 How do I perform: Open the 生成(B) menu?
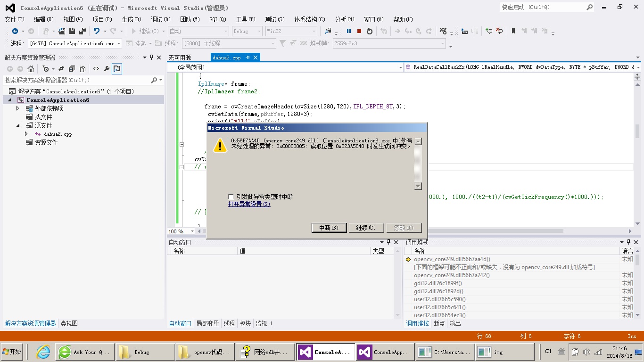132,19
